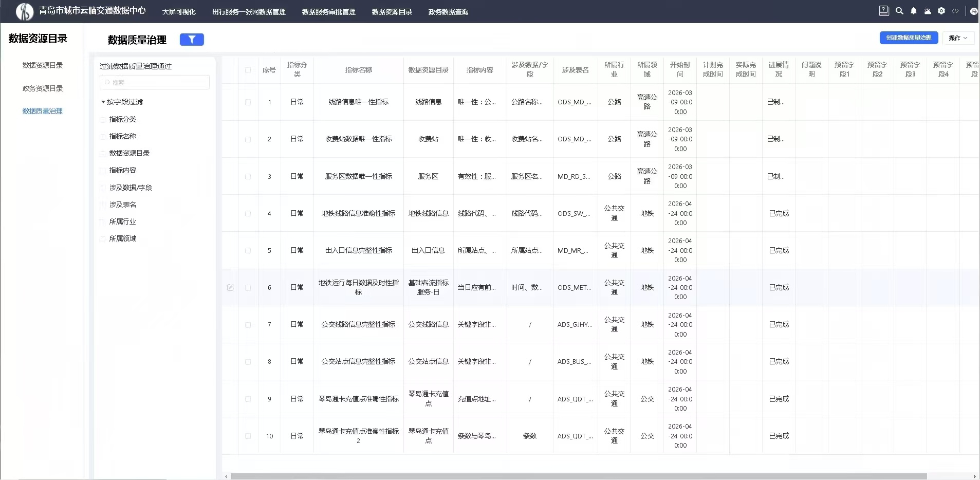Tick the 指标分类 filter checkbox

102,119
